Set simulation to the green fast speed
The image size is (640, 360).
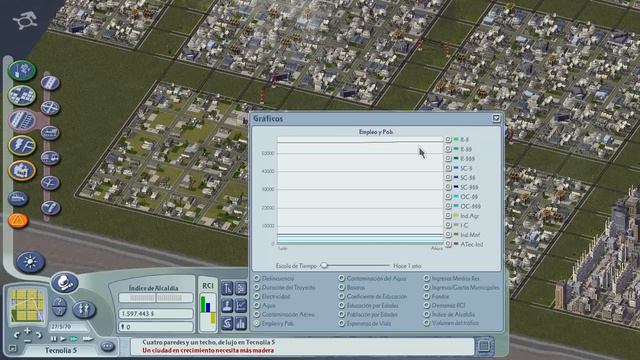tap(74, 339)
